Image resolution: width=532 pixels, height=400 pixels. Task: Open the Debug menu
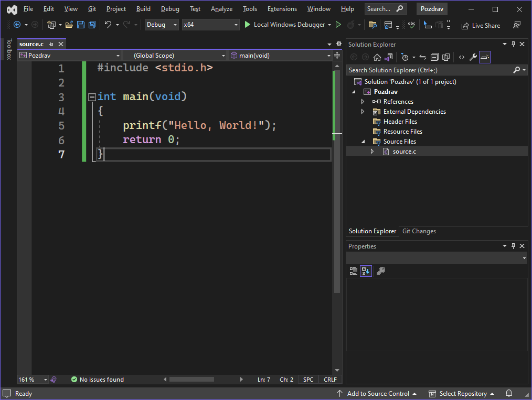[170, 9]
